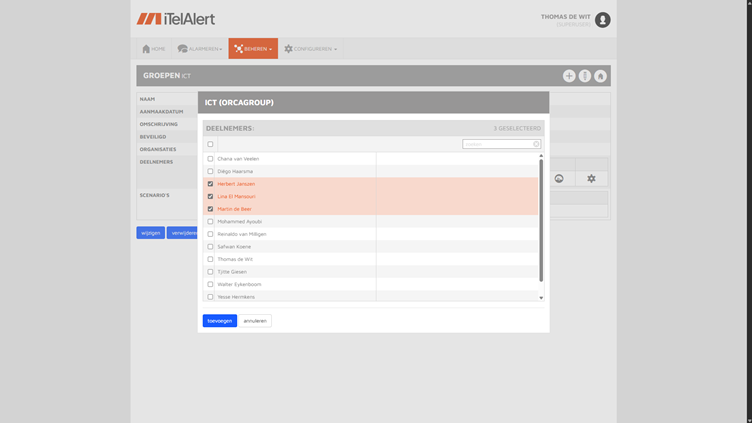The height and width of the screenshot is (423, 752).
Task: Click the toevoegen button
Action: click(220, 321)
